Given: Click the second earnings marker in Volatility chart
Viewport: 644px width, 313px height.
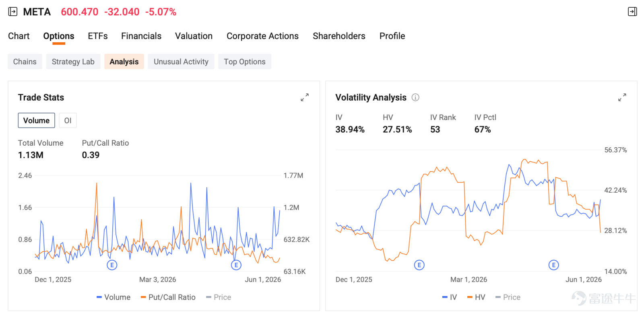Looking at the screenshot, I should point(554,265).
